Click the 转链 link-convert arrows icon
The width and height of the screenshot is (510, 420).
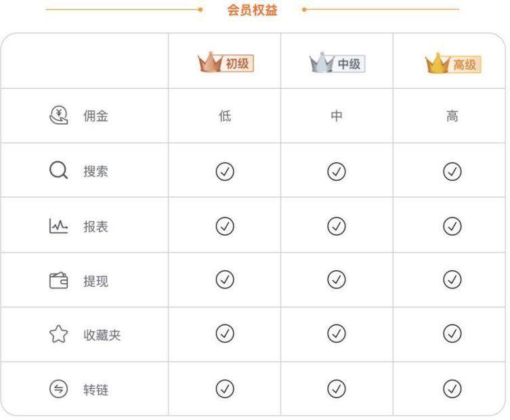[58, 389]
